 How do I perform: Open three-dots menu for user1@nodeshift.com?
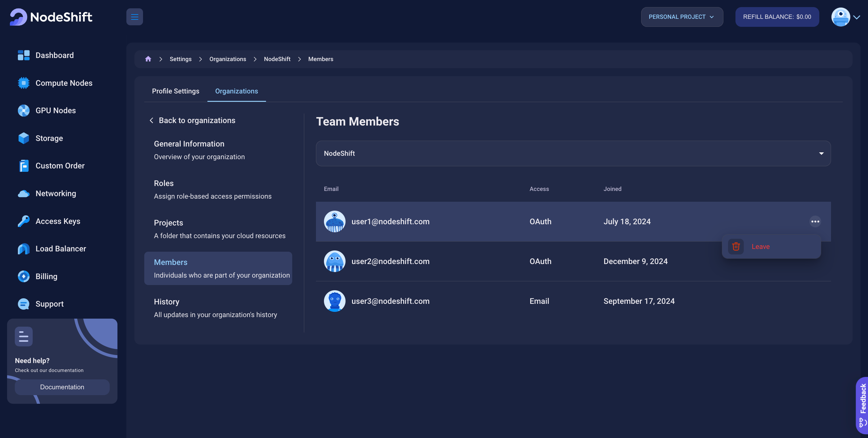[815, 221]
